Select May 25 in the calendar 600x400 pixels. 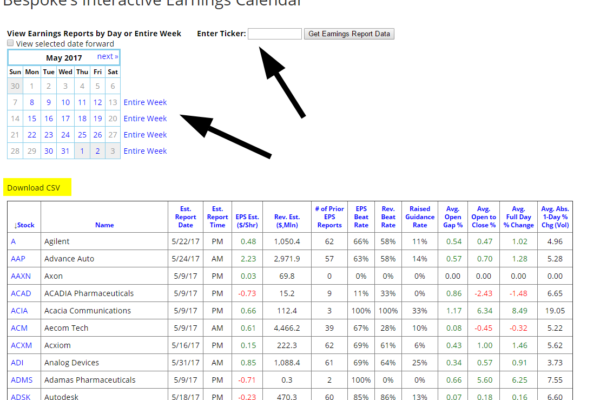[x=82, y=135]
